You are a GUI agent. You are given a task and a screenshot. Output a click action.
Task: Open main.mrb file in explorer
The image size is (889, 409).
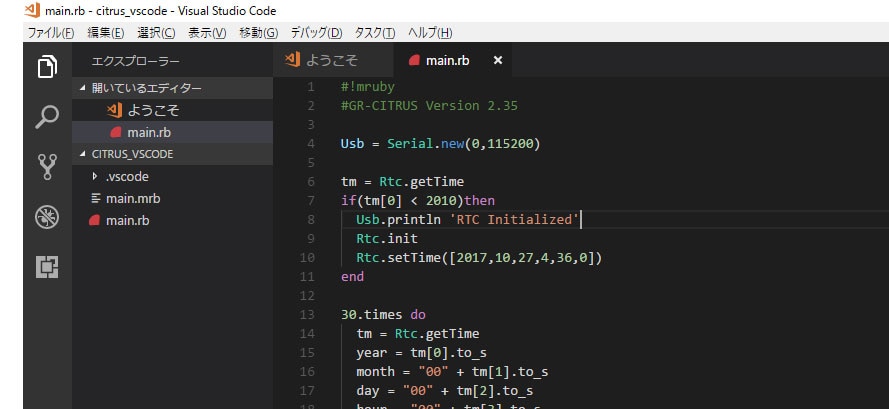[172, 199]
